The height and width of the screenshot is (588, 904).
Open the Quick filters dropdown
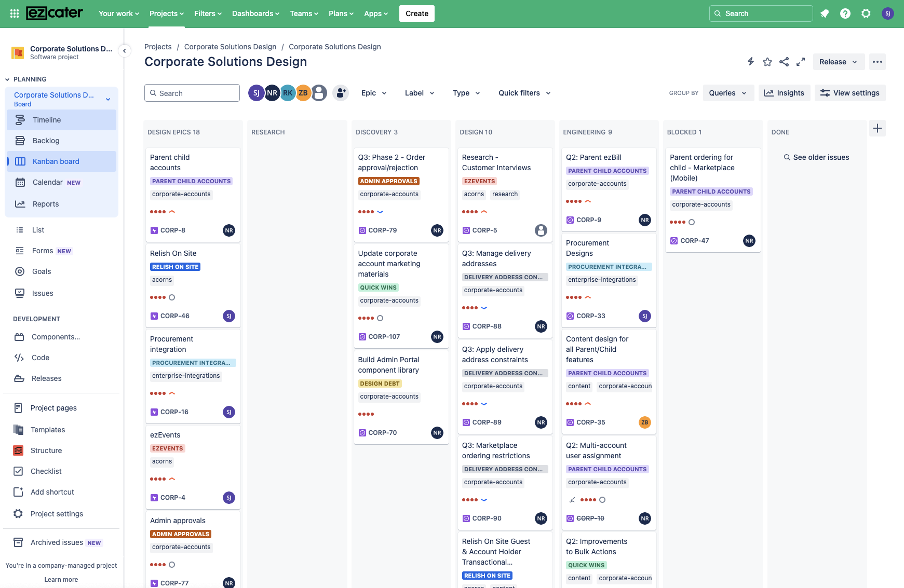pos(524,93)
